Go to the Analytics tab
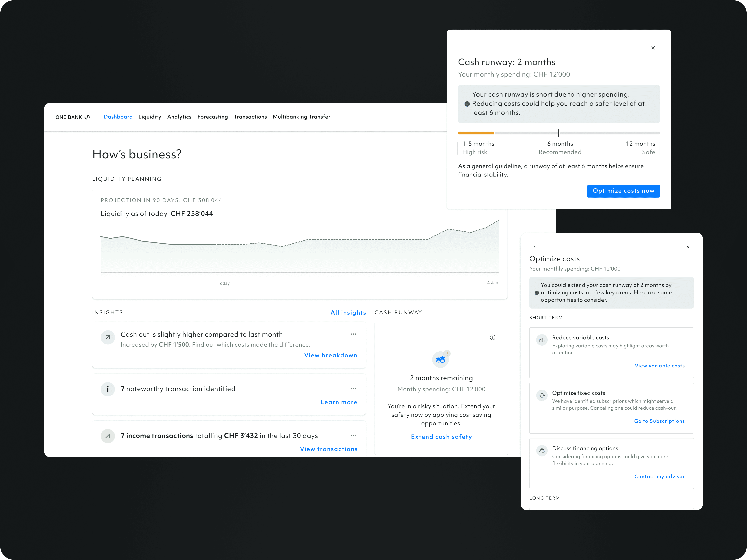The image size is (747, 560). tap(179, 117)
